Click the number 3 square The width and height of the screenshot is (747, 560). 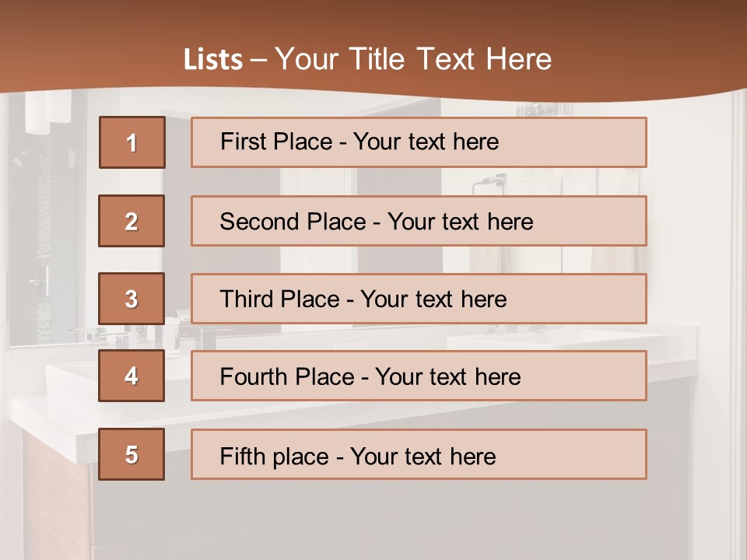point(132,299)
